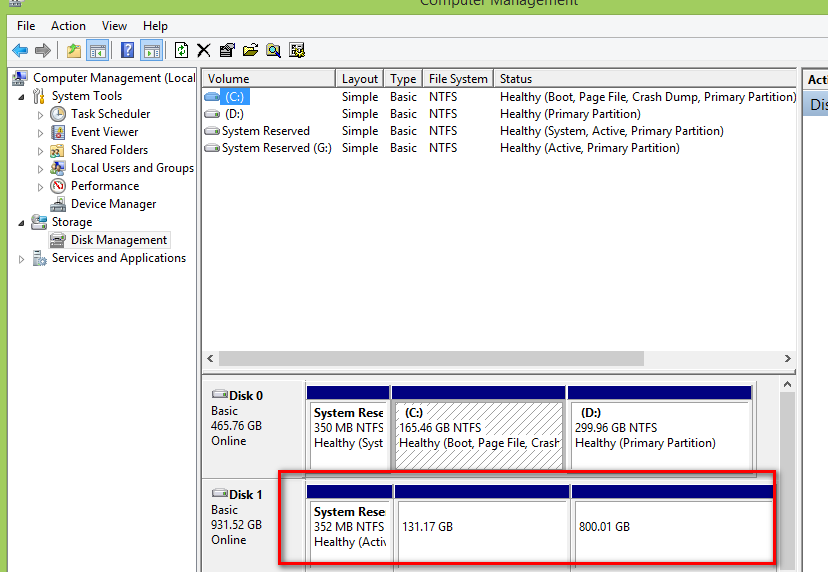Click the Storage node icon

(39, 222)
